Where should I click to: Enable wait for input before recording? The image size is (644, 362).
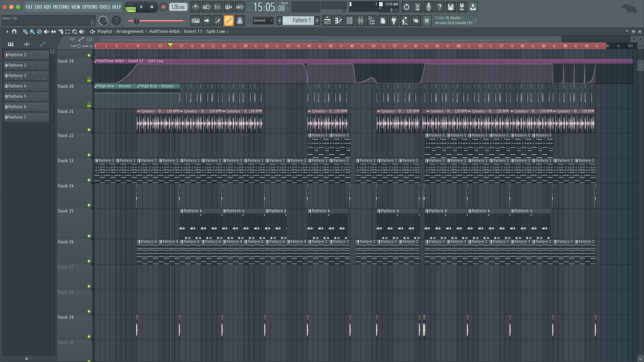[x=207, y=7]
